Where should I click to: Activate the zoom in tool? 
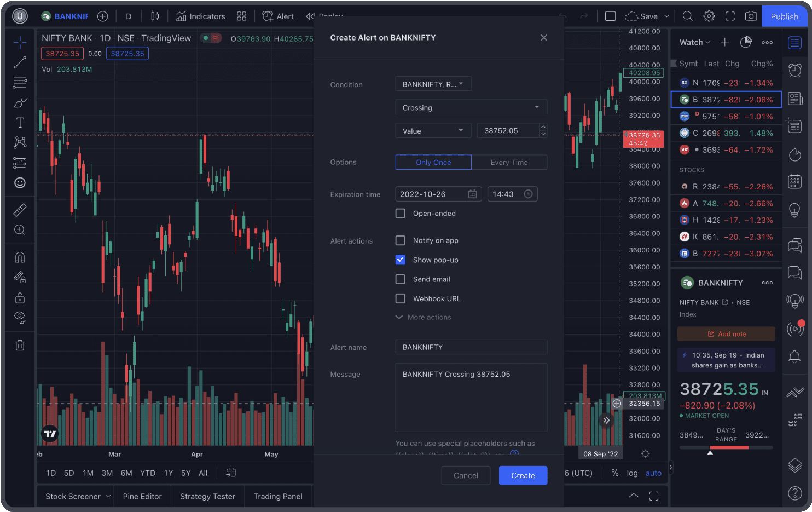(20, 230)
